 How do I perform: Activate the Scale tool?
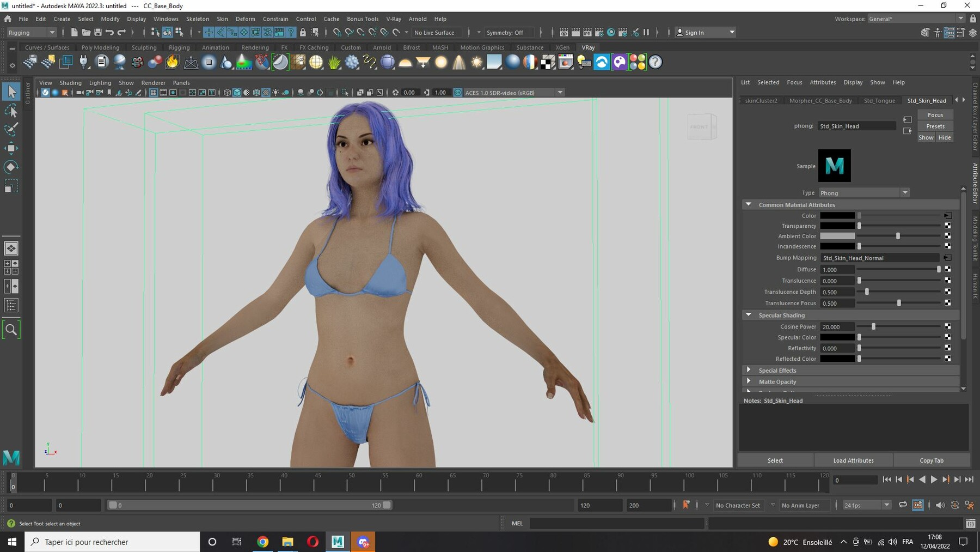11,186
